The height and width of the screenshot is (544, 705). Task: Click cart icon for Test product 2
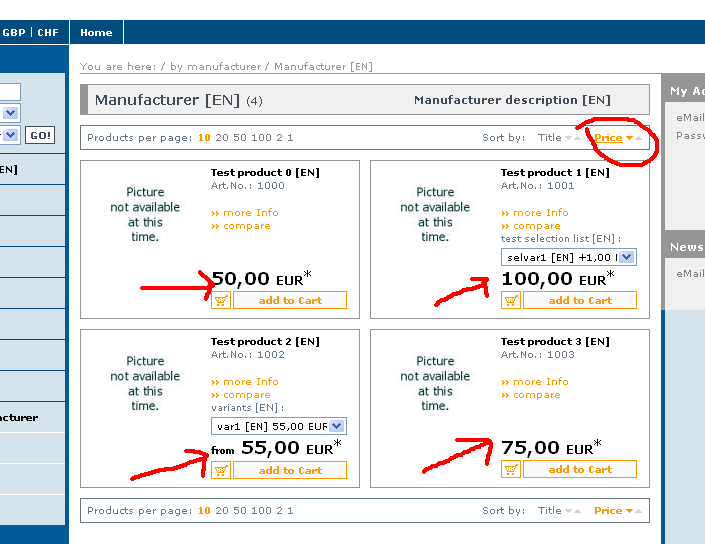pos(221,470)
